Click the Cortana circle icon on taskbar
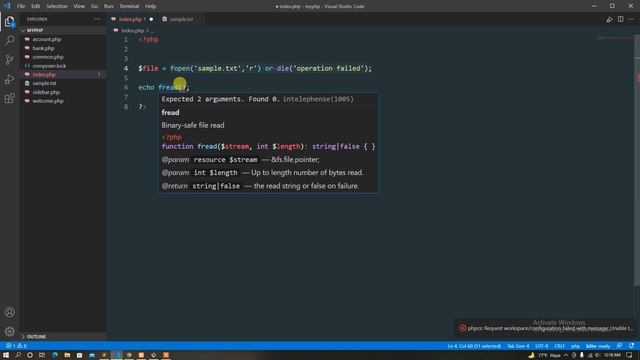This screenshot has width=640, height=360. coord(30,355)
